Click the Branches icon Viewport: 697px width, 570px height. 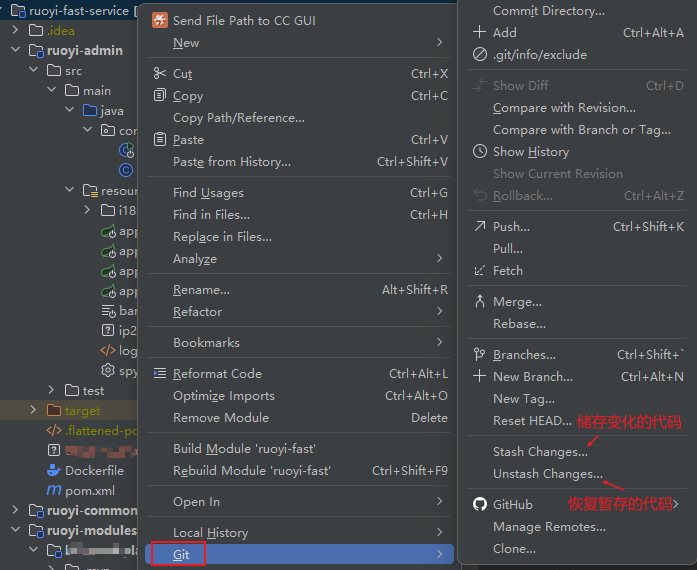480,354
